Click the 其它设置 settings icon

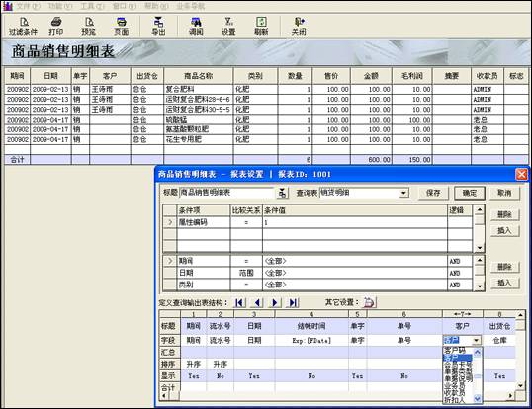(x=369, y=302)
